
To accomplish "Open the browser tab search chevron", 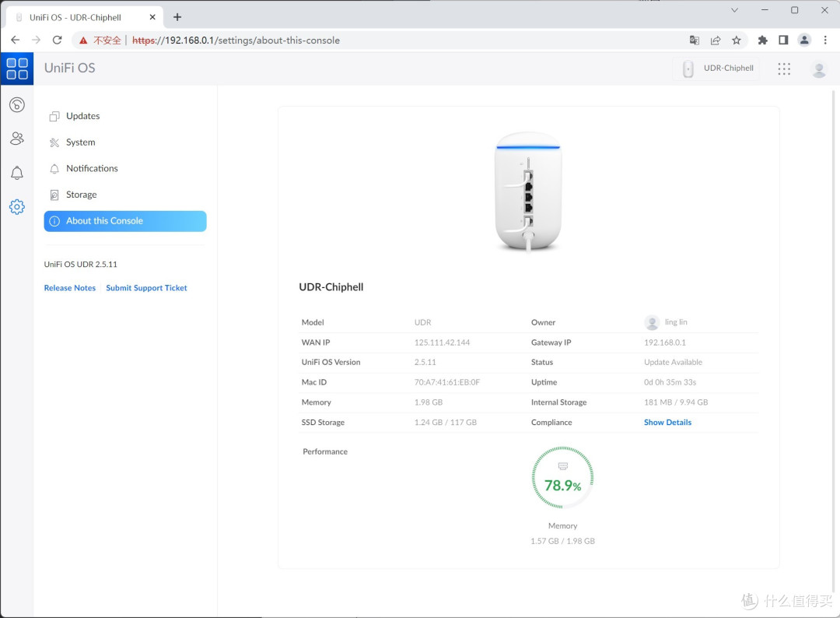I will (x=733, y=10).
